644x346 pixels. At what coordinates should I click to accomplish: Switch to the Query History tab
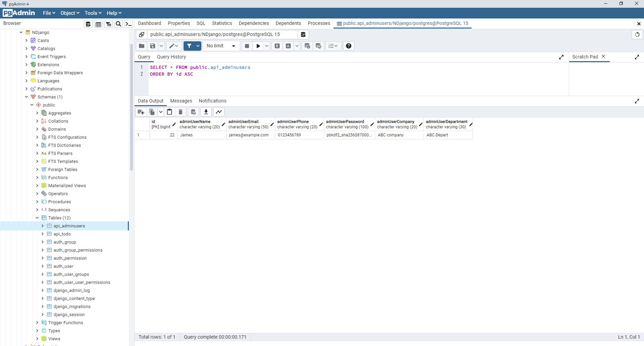pos(171,57)
